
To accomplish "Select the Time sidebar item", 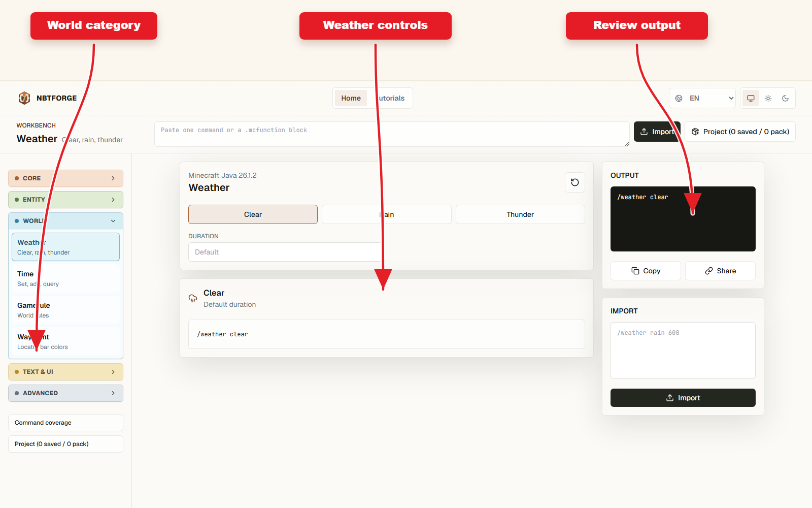I will tap(65, 278).
